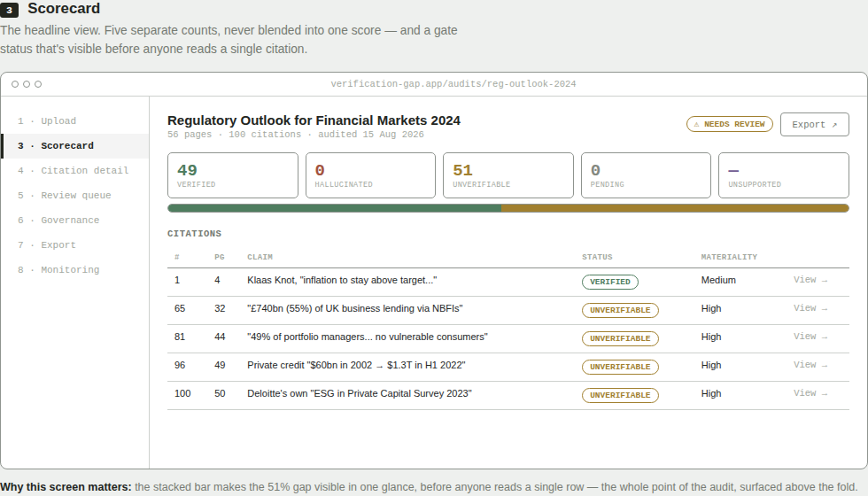
Task: Click claim "49% of portfolio managers"
Action: (x=368, y=337)
